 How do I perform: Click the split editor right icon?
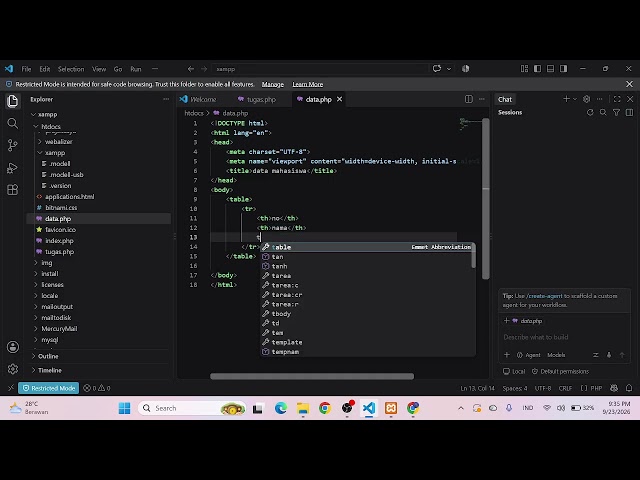point(469,99)
